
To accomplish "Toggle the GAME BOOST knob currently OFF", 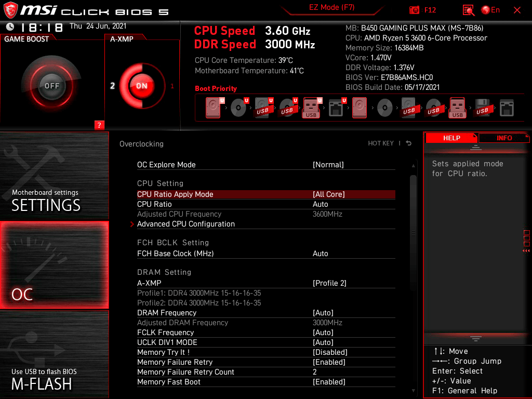I will point(51,86).
